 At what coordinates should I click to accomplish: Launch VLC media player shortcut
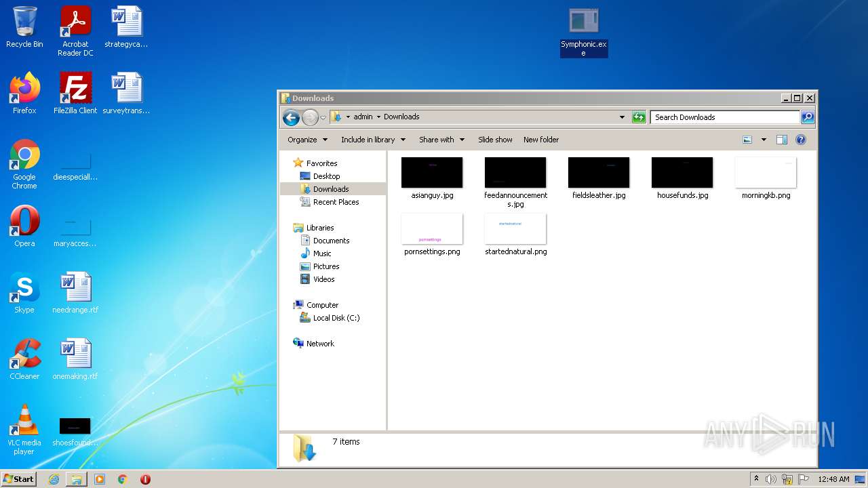[x=24, y=429]
